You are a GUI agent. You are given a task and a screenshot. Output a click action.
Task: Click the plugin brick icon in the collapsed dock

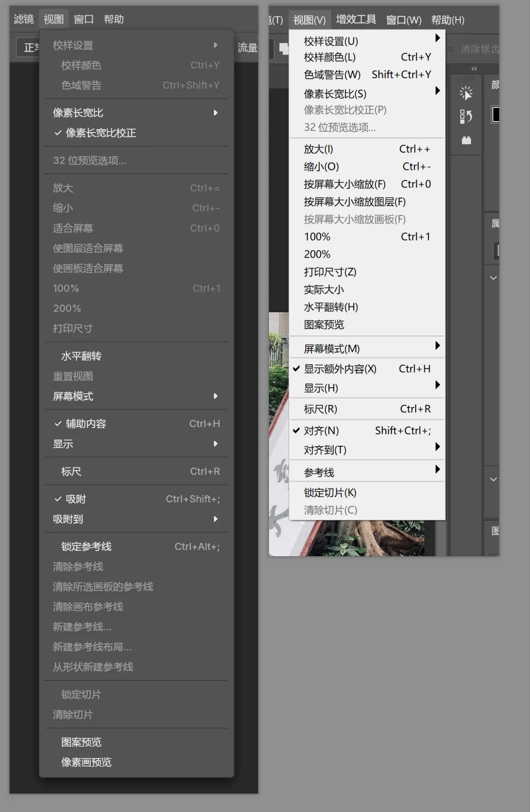[x=466, y=140]
